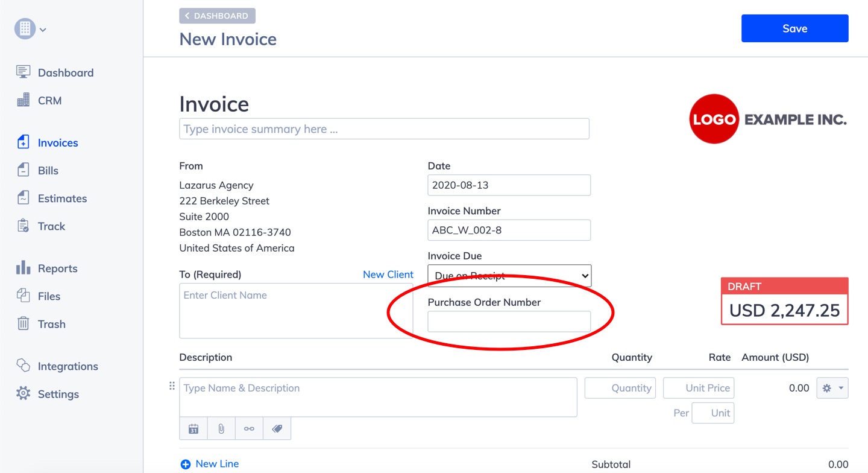The image size is (868, 473).
Task: Open the Invoice Due dropdown
Action: 509,276
